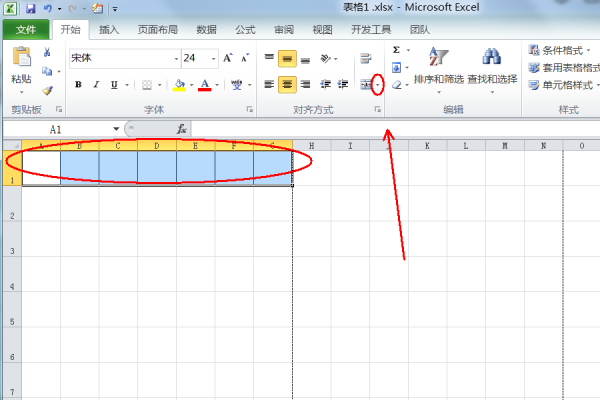The height and width of the screenshot is (400, 600).
Task: Click the AutoSum sigma icon
Action: (x=396, y=50)
